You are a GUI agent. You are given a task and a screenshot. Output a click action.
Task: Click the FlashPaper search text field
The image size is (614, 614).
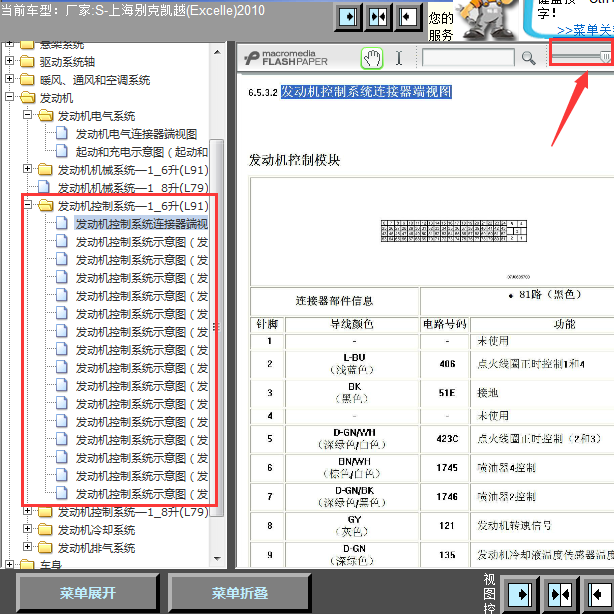click(x=468, y=58)
